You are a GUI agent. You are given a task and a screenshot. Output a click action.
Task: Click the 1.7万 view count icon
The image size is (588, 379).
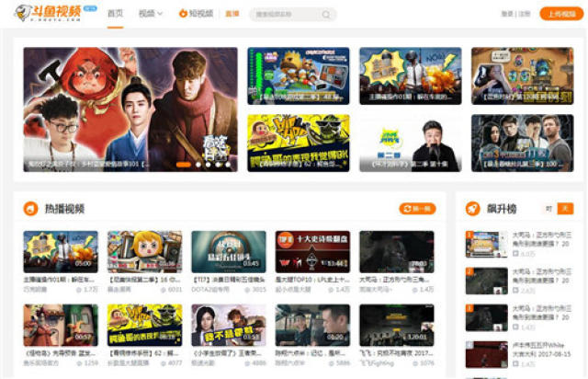pyautogui.click(x=79, y=290)
